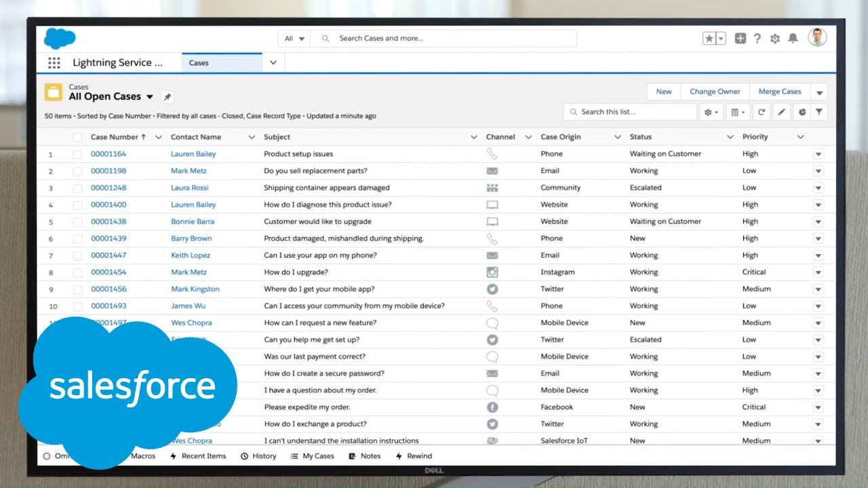868x488 pixels.
Task: Select checkbox for case 00001454
Action: point(77,272)
